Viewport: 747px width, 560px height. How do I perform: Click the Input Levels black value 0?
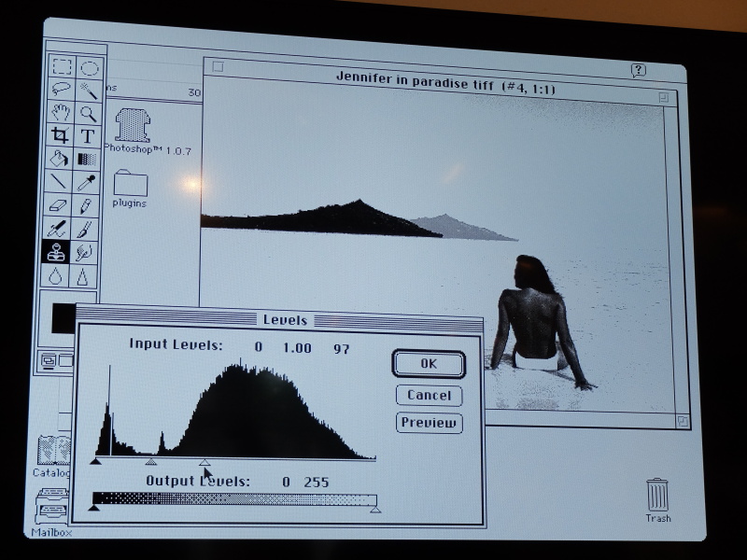pos(259,346)
